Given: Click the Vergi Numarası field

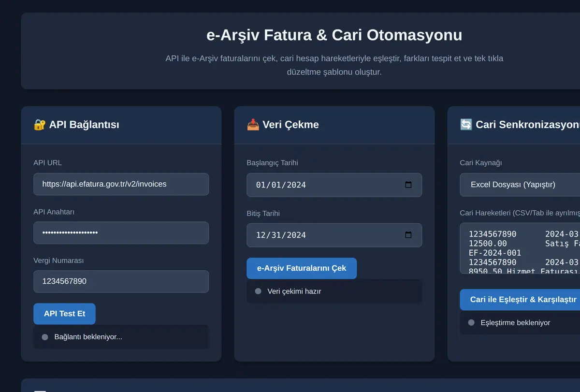Looking at the screenshot, I should [x=121, y=281].
